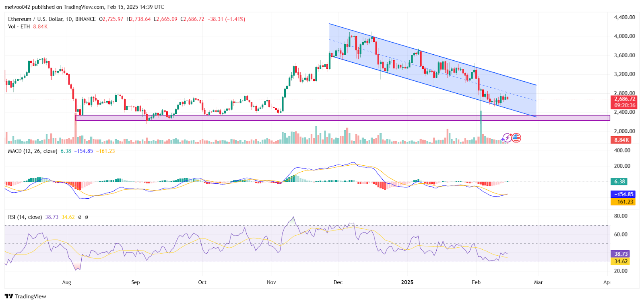Click the 400.00 MACD axis label
The width and height of the screenshot is (644, 304).
pyautogui.click(x=622, y=150)
